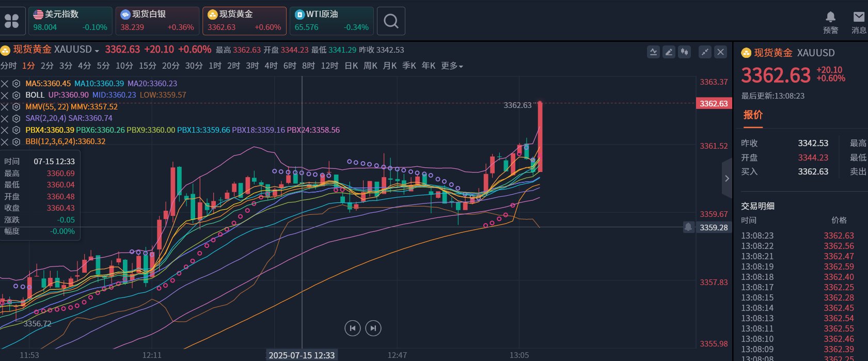The height and width of the screenshot is (361, 868).
Task: Open the WTI原油 quote card
Action: 332,21
